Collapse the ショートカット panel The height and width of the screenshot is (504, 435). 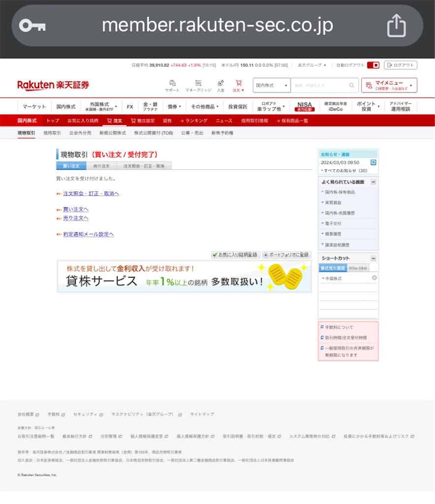coord(373,258)
